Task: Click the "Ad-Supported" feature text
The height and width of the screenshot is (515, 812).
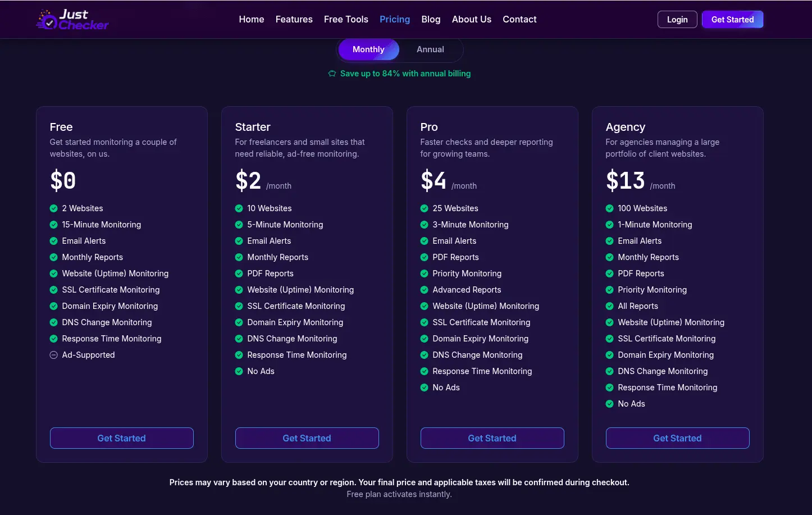Action: coord(89,355)
